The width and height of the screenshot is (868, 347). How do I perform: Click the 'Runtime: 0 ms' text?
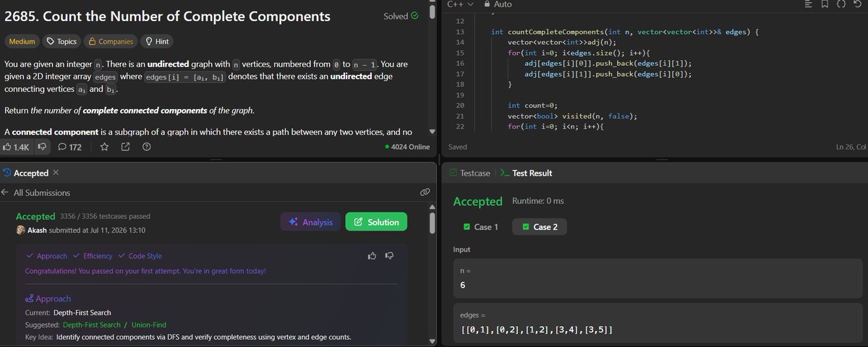537,200
